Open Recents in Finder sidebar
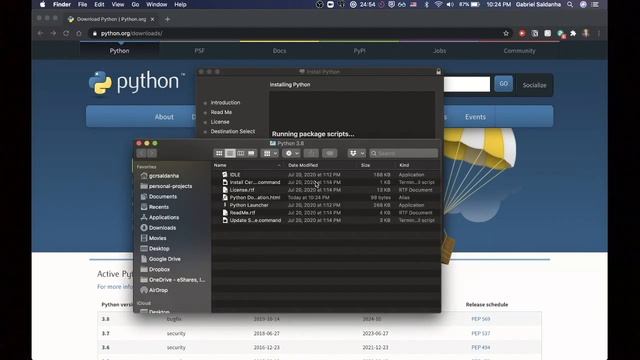640x360 pixels. (158, 207)
